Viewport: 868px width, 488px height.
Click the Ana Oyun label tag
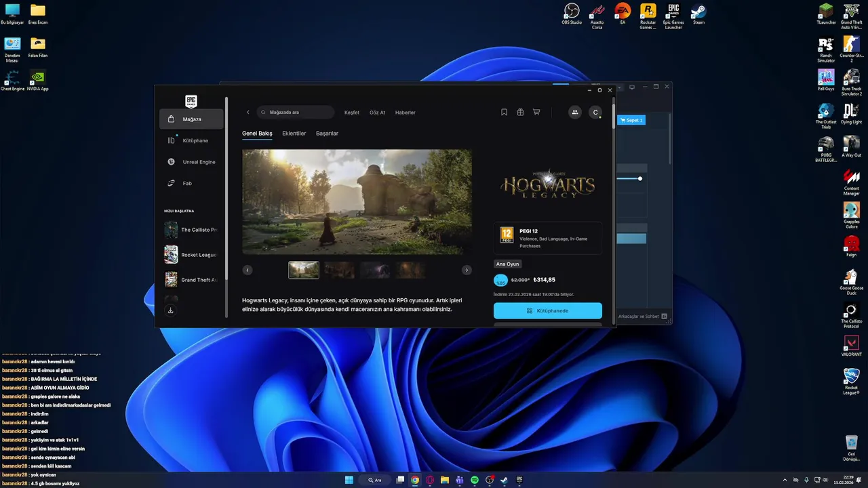coord(507,264)
